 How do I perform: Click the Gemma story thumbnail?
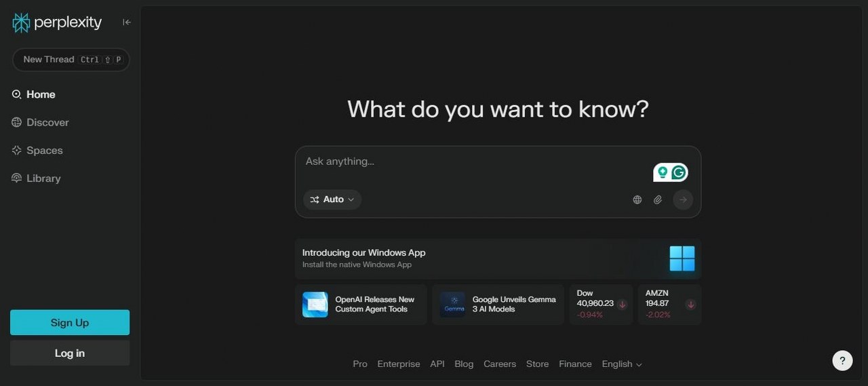pyautogui.click(x=452, y=305)
